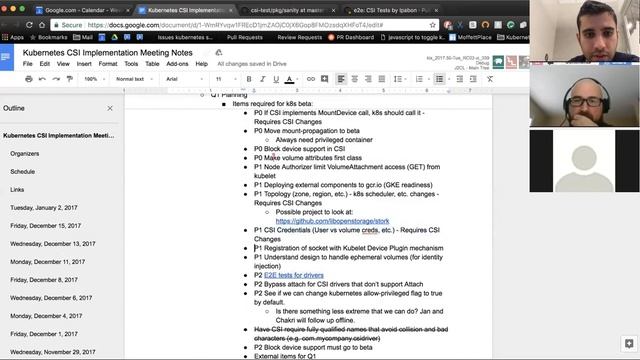The width and height of the screenshot is (640, 360).
Task: Reload the page in Chrome
Action: (x=29, y=25)
